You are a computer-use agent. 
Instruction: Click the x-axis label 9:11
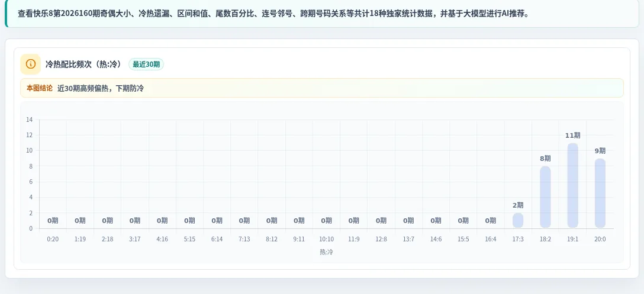coord(299,239)
